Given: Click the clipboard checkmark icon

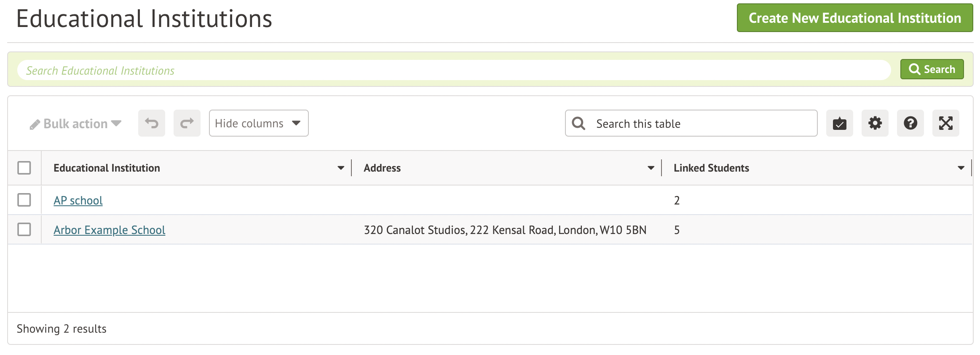Looking at the screenshot, I should (x=839, y=123).
